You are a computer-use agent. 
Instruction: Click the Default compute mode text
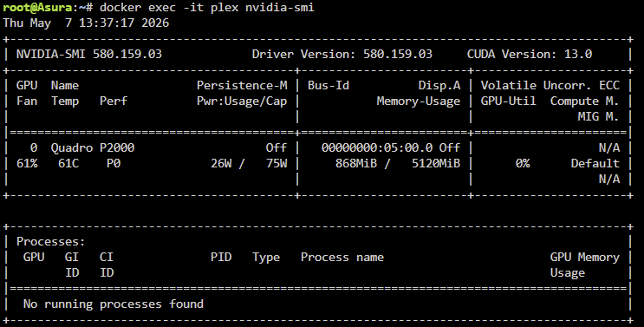tap(595, 163)
